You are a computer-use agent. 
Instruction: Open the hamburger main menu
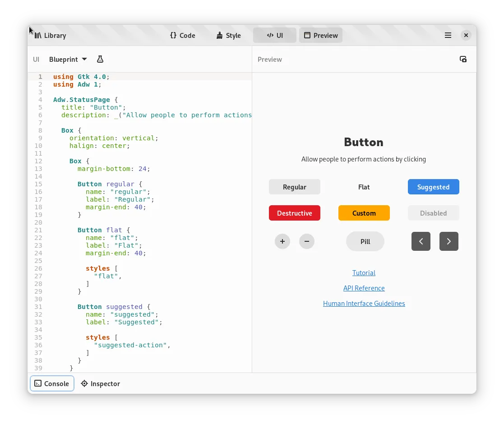tap(448, 35)
